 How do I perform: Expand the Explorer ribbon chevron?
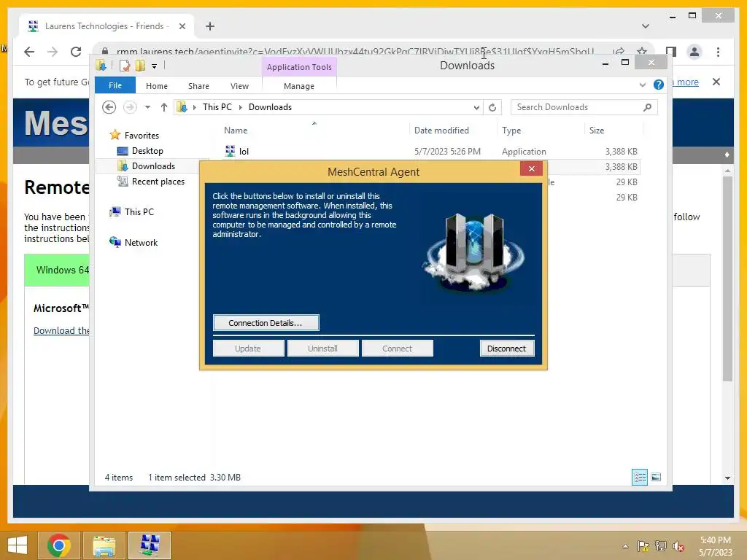tap(643, 85)
